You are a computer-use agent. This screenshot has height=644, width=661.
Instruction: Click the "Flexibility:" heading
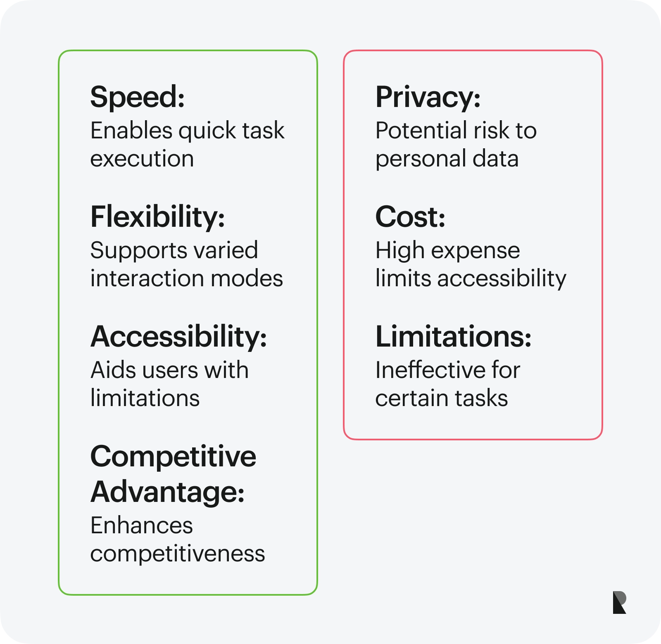157,217
